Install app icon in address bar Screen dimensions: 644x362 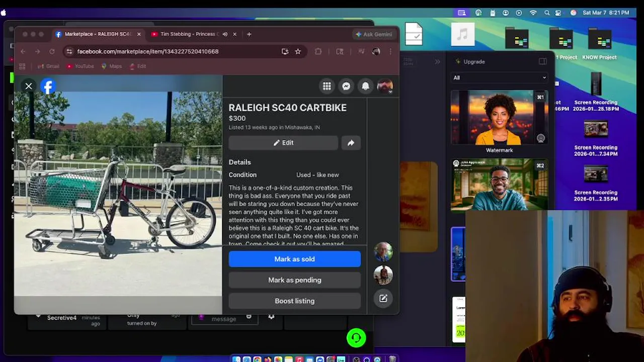[x=285, y=51]
